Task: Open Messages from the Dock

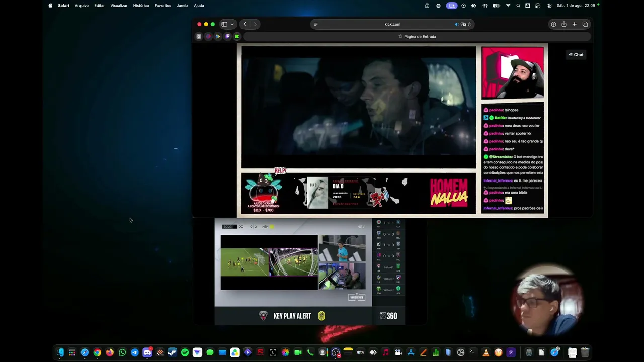Action: point(210,352)
